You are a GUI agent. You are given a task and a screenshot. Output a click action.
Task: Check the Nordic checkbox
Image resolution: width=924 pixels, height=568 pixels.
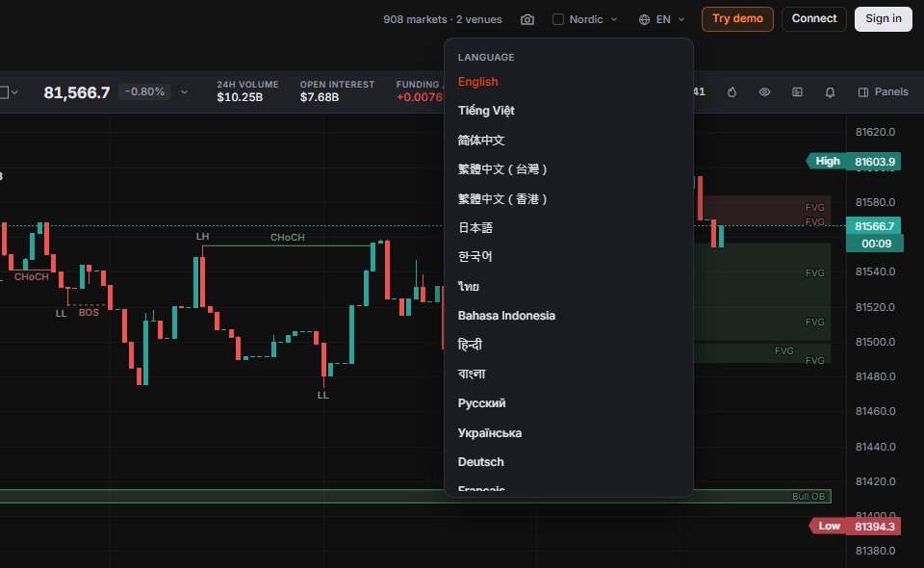[x=558, y=19]
